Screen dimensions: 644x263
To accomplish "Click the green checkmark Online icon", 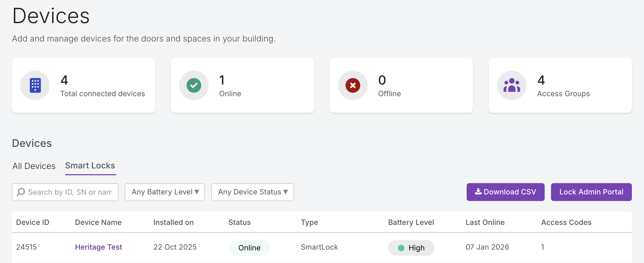I will 194,85.
